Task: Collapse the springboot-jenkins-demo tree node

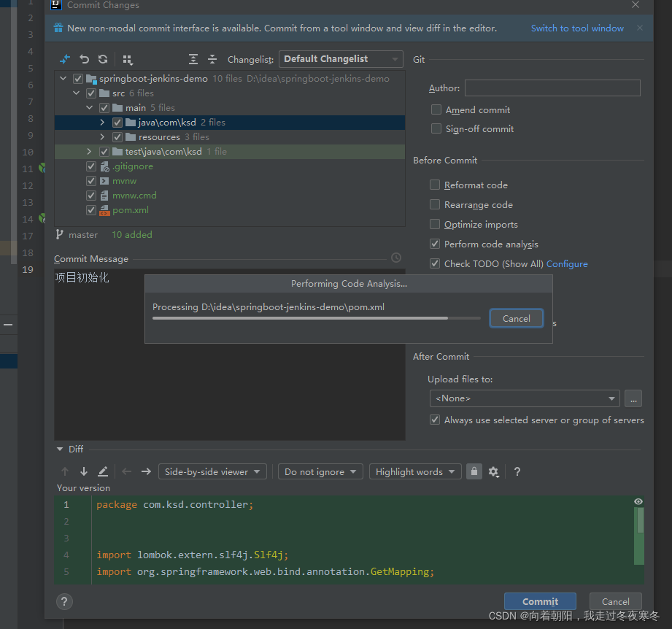Action: click(63, 78)
